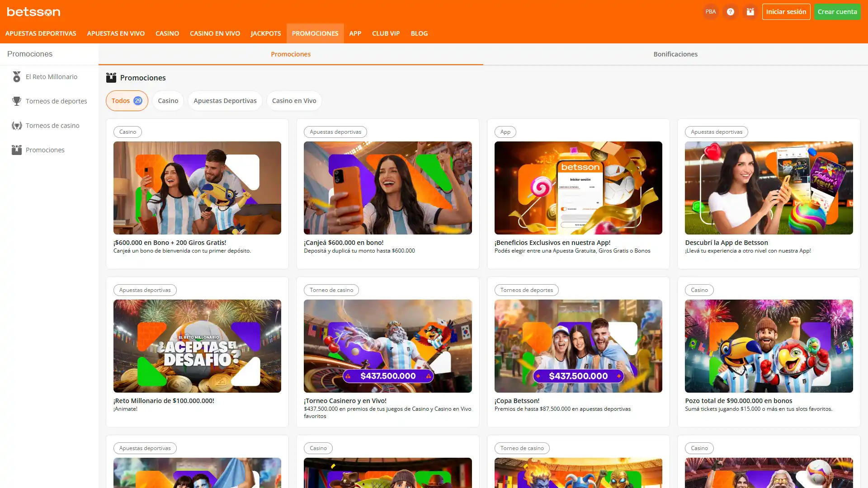The image size is (868, 488).
Task: Open $600.000 en Bono + 200 Giros image
Action: click(197, 188)
